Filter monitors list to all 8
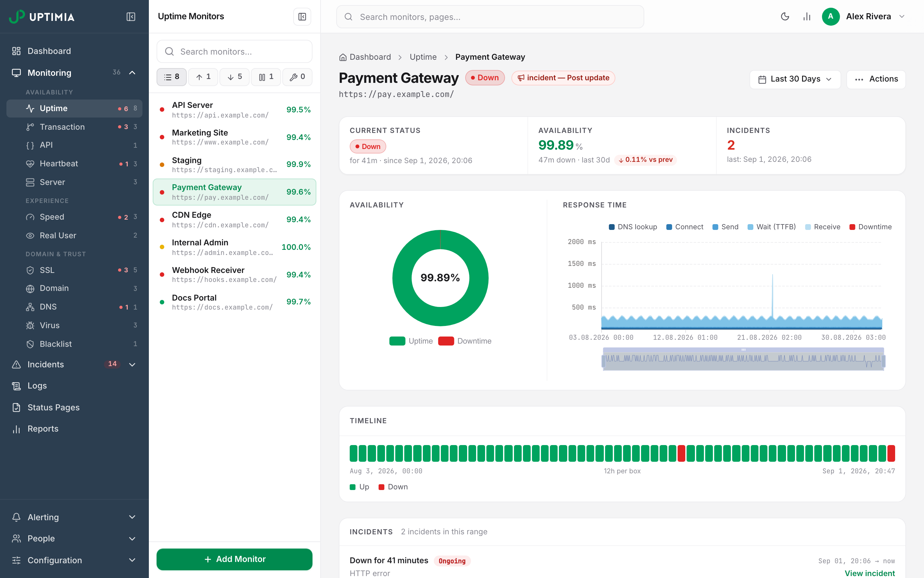 pos(171,77)
